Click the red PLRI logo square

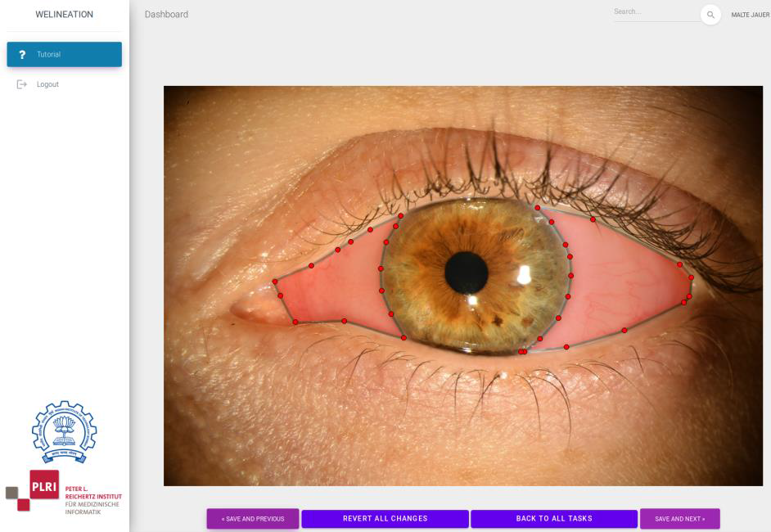(x=44, y=485)
